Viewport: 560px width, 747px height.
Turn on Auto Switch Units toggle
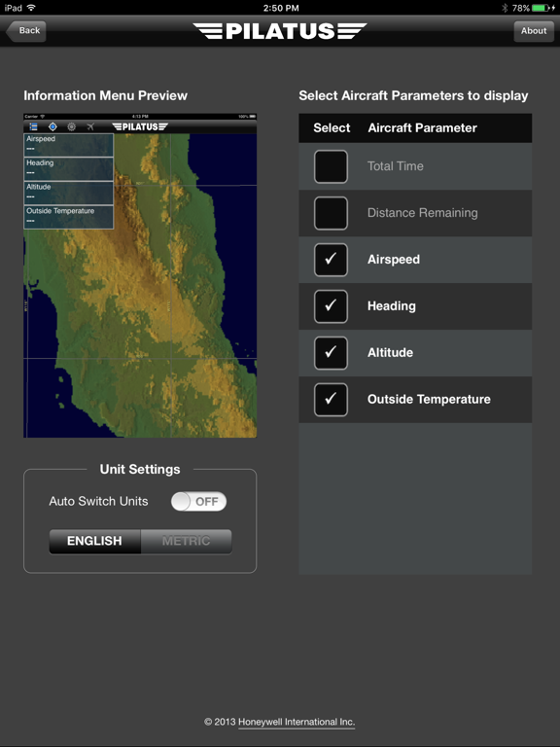click(198, 501)
